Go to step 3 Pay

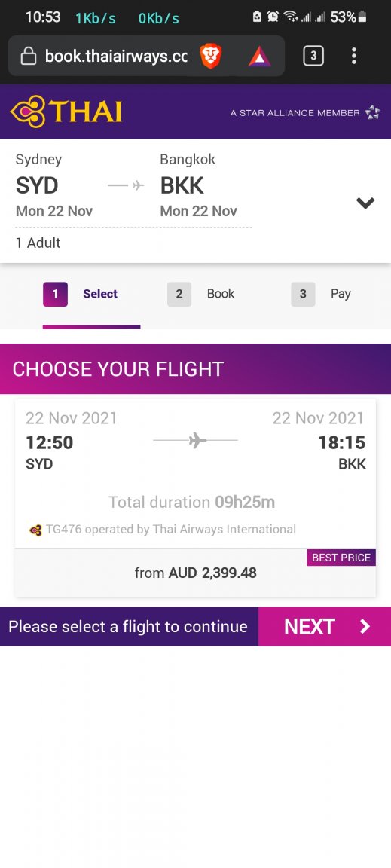[321, 294]
